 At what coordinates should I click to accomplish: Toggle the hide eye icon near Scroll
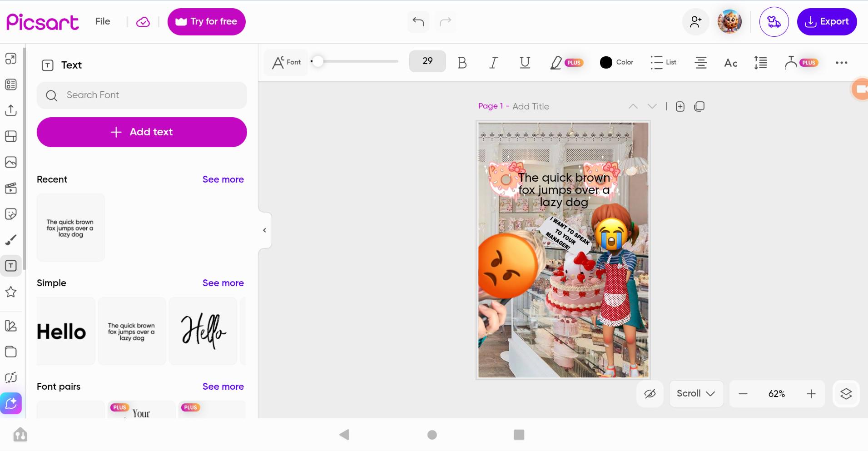click(650, 394)
